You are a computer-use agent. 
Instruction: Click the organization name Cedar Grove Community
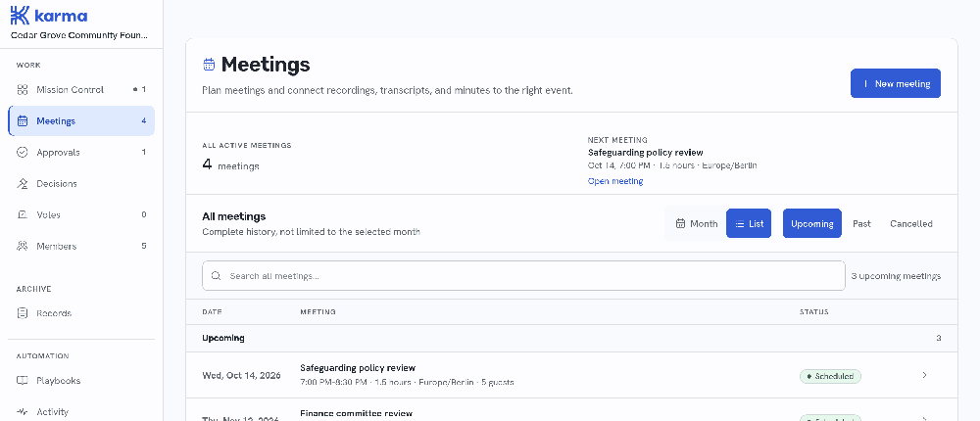click(x=80, y=35)
